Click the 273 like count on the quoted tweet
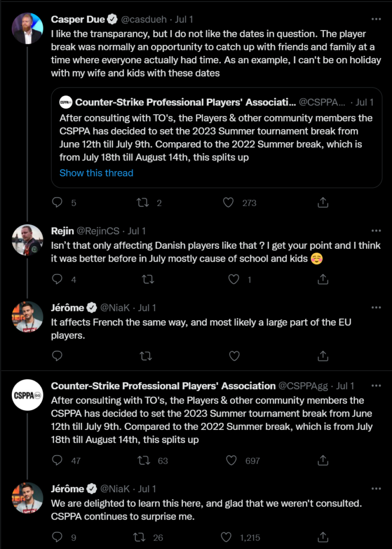Image resolution: width=392 pixels, height=549 pixels. pos(249,203)
